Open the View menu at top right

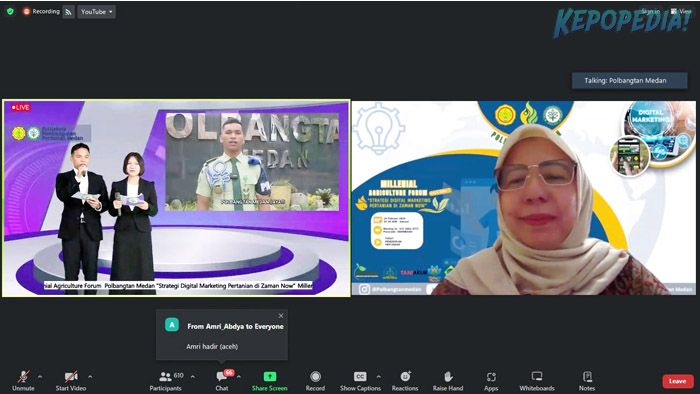click(x=681, y=11)
